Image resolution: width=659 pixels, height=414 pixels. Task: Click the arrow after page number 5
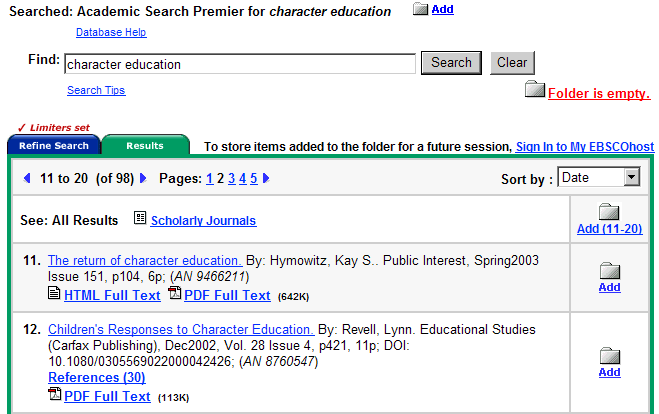coord(266,178)
